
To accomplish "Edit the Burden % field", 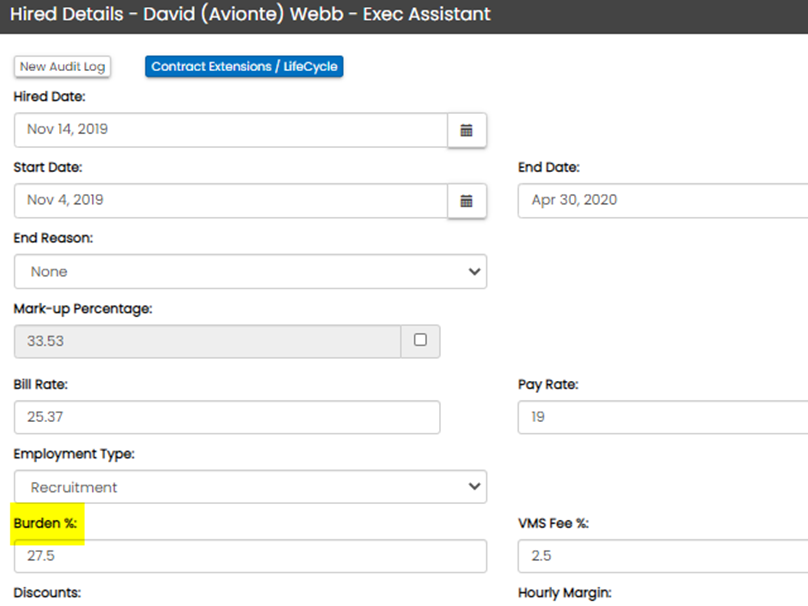I will [x=250, y=556].
